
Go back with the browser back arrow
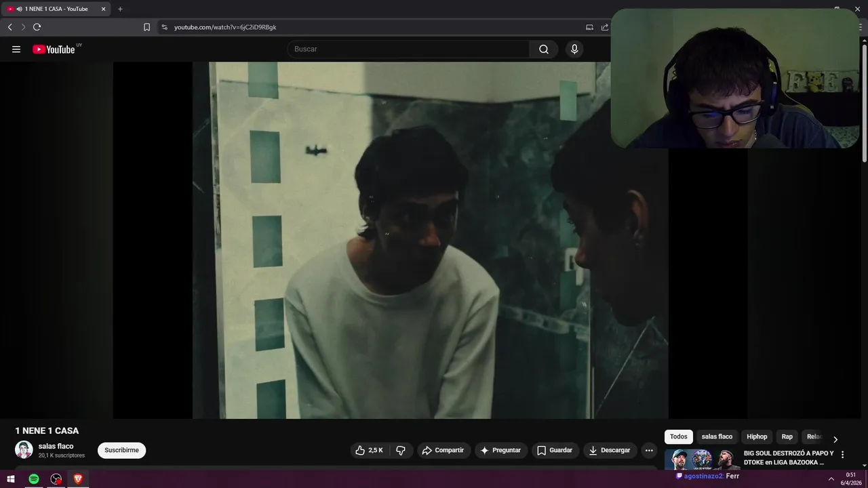[x=9, y=27]
